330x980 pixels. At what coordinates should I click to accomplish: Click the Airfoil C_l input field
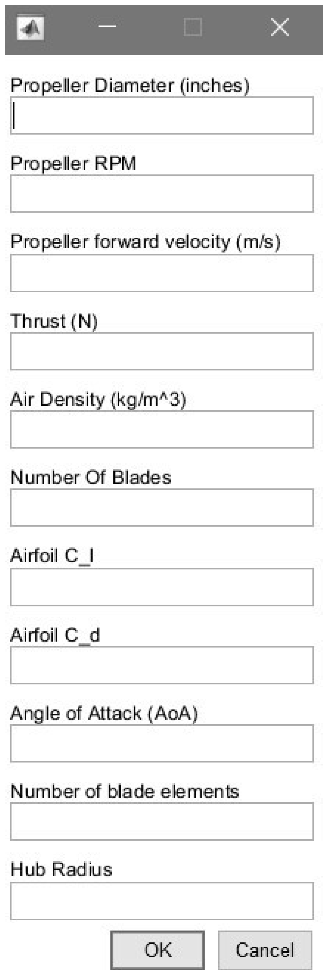click(x=162, y=587)
